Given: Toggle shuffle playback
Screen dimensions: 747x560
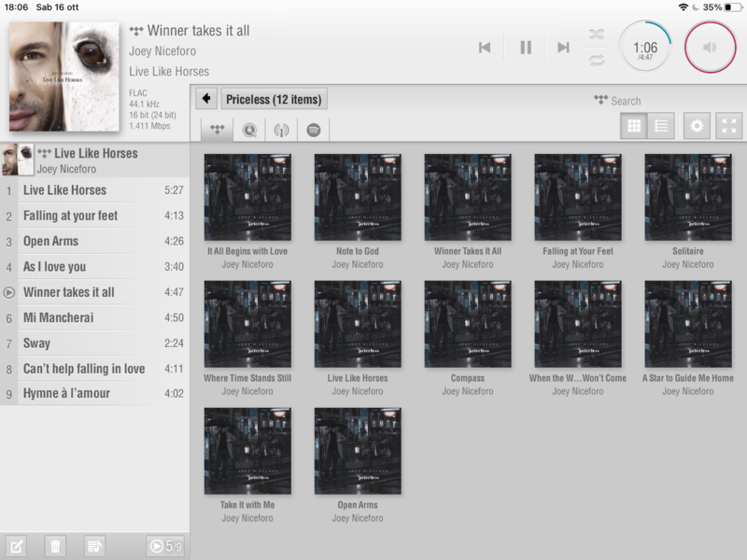Looking at the screenshot, I should click(596, 35).
